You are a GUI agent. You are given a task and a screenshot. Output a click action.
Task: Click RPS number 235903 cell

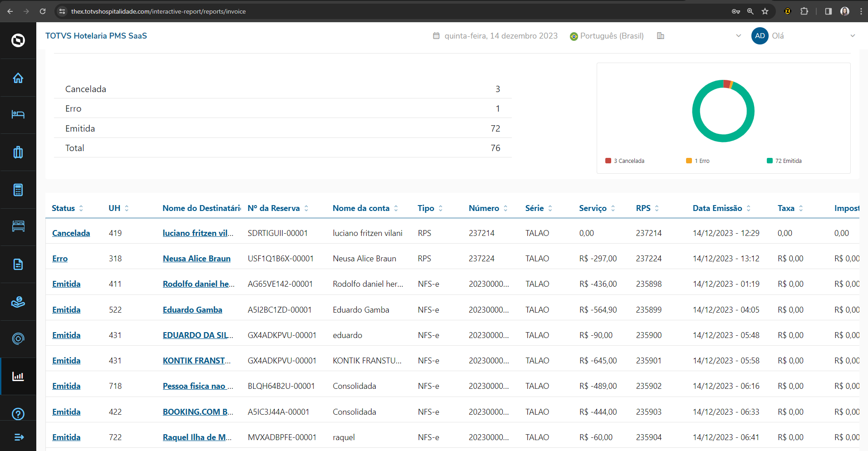tap(649, 412)
